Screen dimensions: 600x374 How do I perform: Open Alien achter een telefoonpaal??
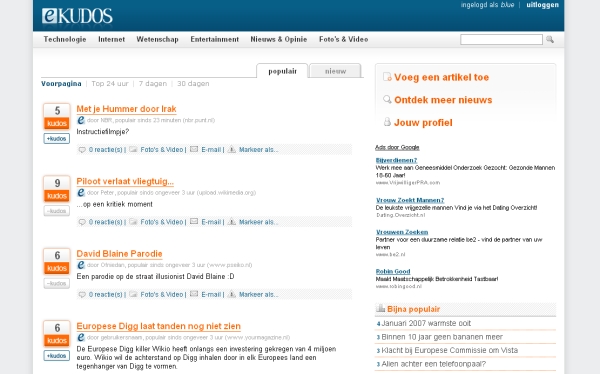pos(434,364)
